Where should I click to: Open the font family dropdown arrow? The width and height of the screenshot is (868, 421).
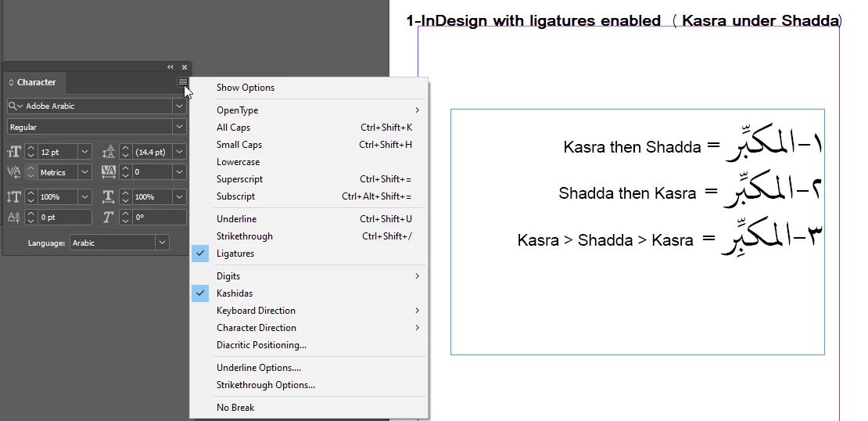(179, 106)
